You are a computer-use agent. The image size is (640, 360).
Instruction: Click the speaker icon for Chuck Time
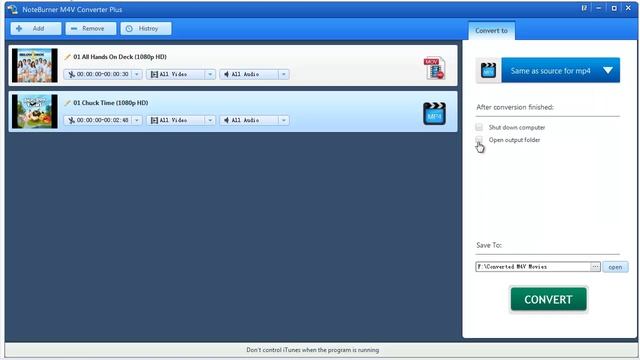point(227,120)
